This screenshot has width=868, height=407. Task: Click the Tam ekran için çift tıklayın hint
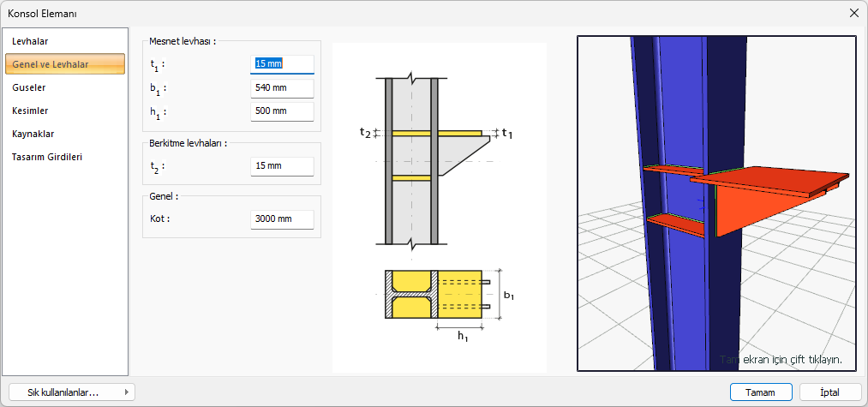pos(781,359)
